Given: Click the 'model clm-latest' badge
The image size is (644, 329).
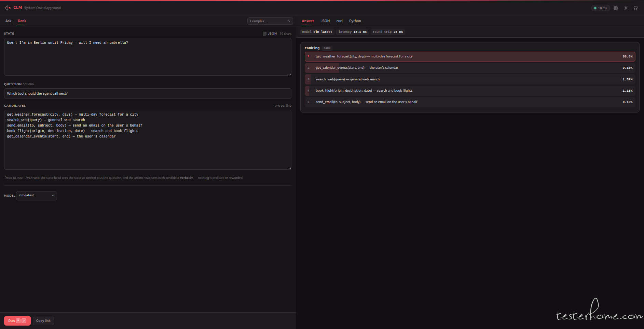Looking at the screenshot, I should (317, 32).
